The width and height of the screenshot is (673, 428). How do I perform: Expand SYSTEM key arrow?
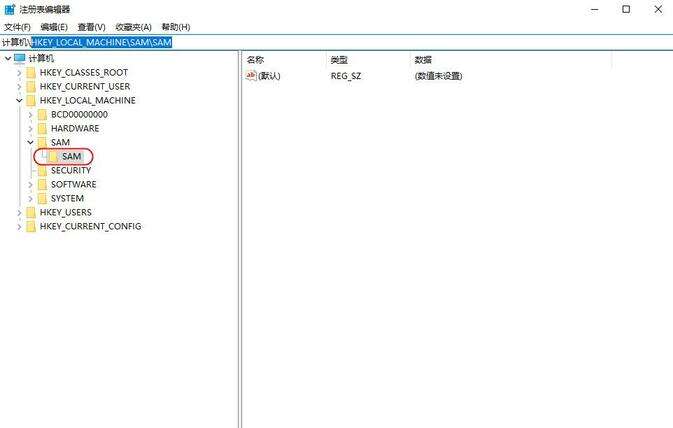tap(30, 199)
